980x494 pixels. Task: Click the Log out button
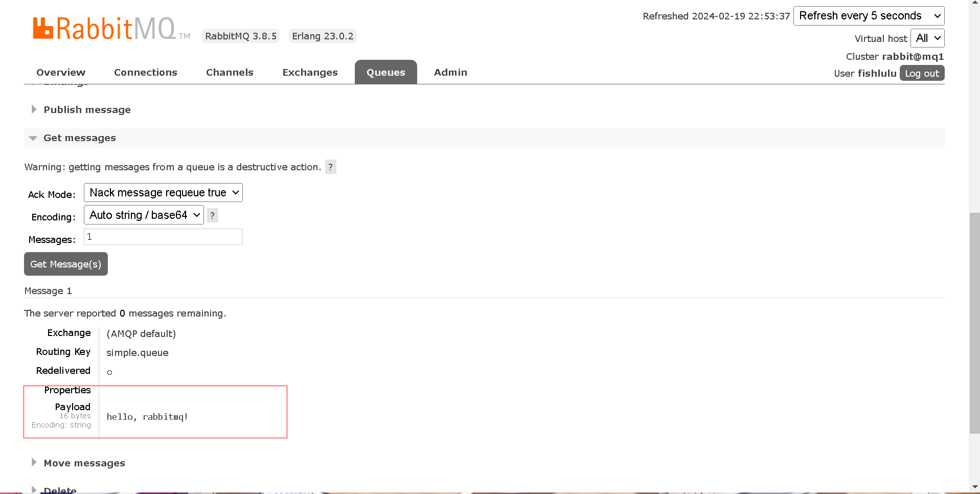point(922,74)
